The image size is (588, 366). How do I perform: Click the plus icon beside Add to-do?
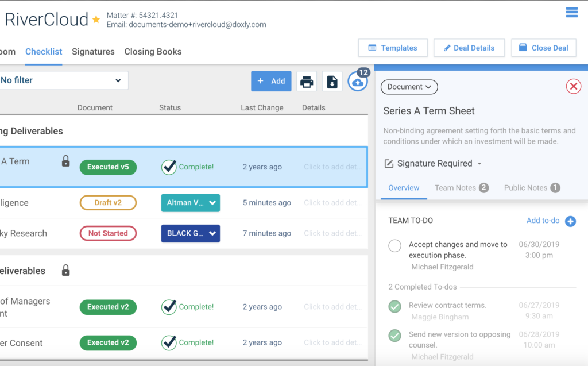(570, 221)
